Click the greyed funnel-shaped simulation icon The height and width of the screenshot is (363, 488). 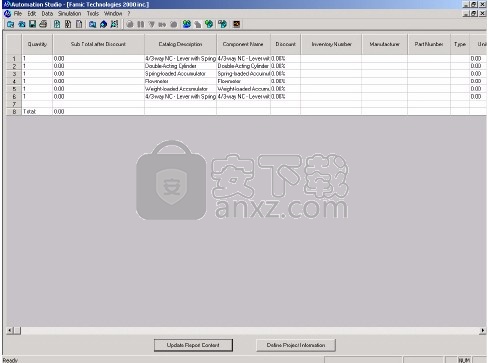tap(152, 24)
